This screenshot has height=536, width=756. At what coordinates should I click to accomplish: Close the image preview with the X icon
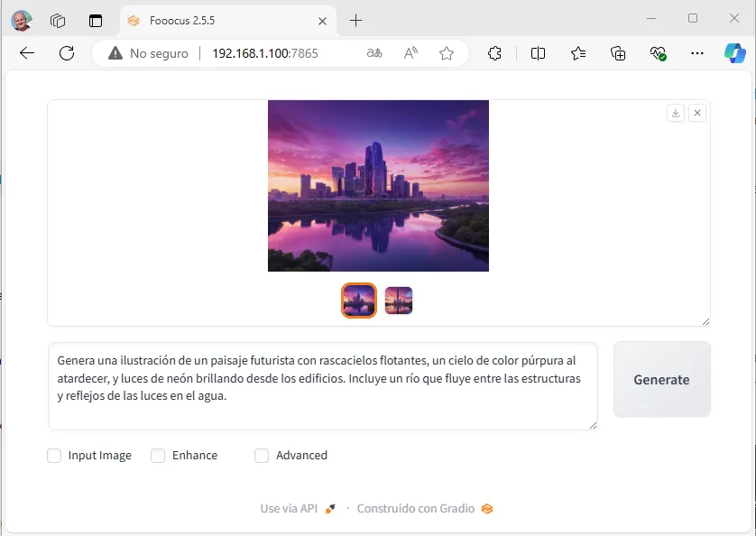point(697,113)
